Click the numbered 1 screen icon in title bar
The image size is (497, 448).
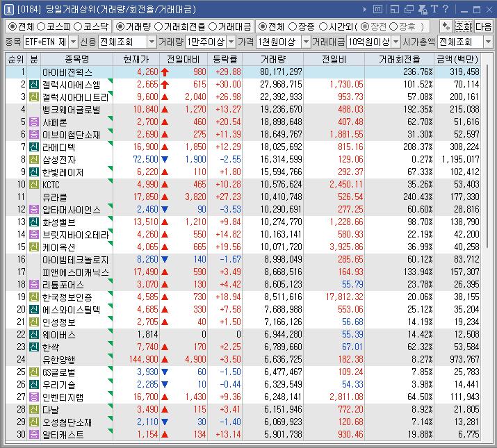pos(8,10)
